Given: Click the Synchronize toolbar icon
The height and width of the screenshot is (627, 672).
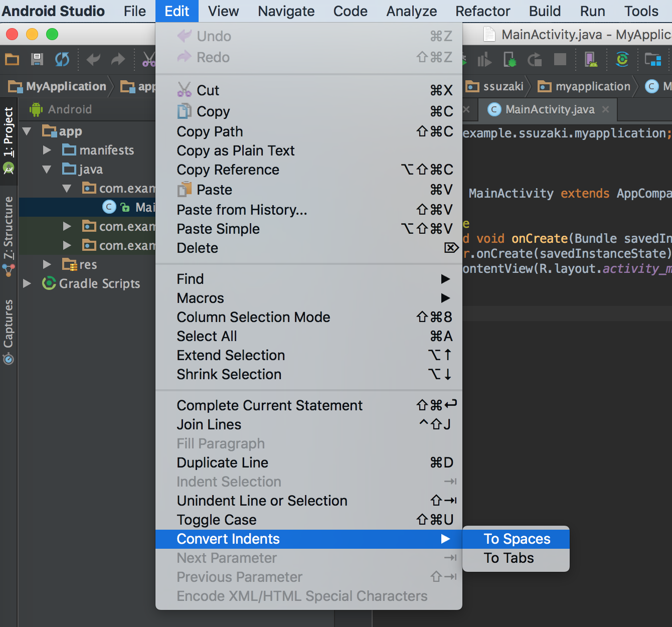Looking at the screenshot, I should coord(62,60).
